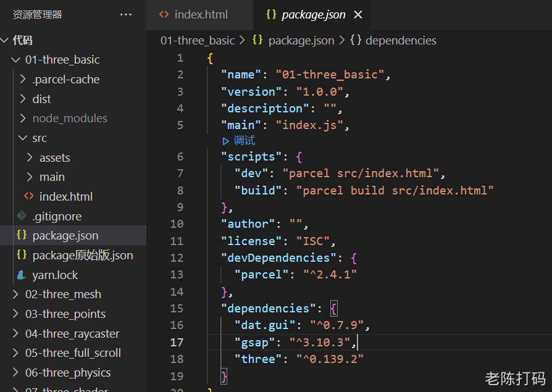Screen dimensions: 552x392
Task: Click the debug play icon above scripts
Action: (226, 141)
